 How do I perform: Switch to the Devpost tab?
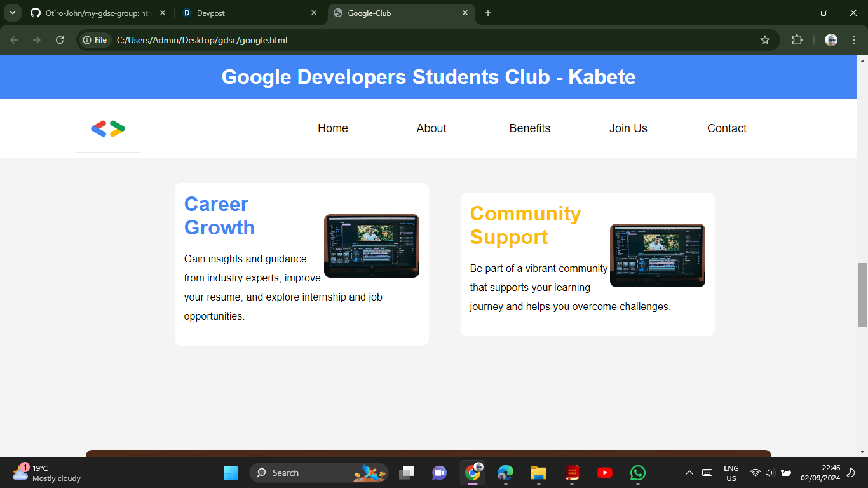pos(249,13)
